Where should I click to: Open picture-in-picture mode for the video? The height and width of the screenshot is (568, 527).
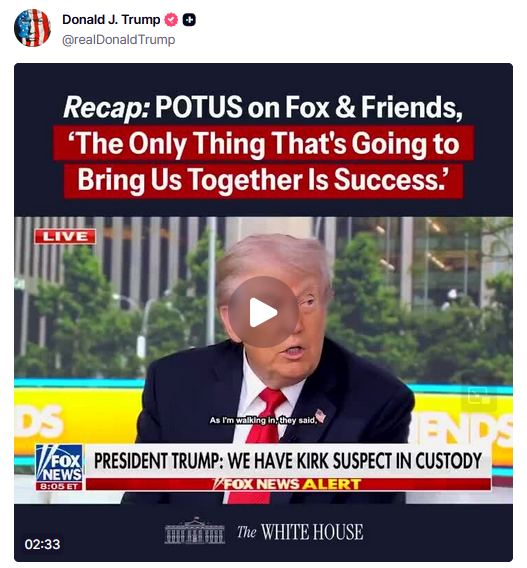coord(478,396)
